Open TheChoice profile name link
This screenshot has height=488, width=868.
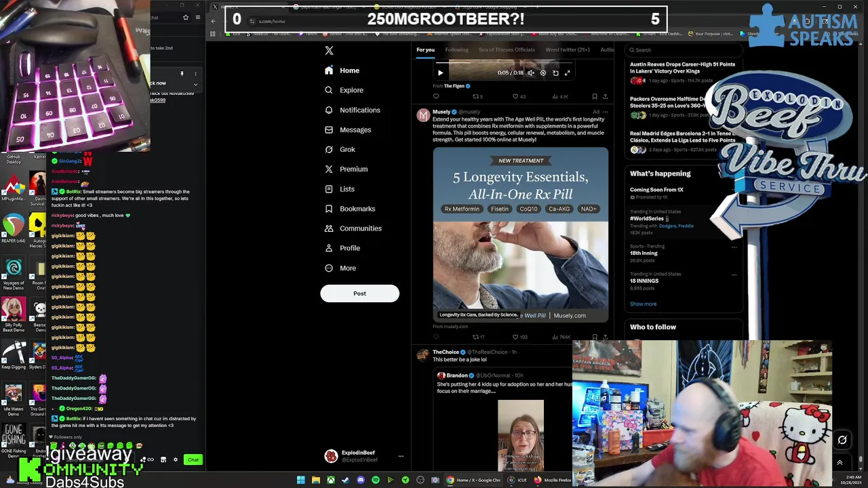tap(446, 352)
